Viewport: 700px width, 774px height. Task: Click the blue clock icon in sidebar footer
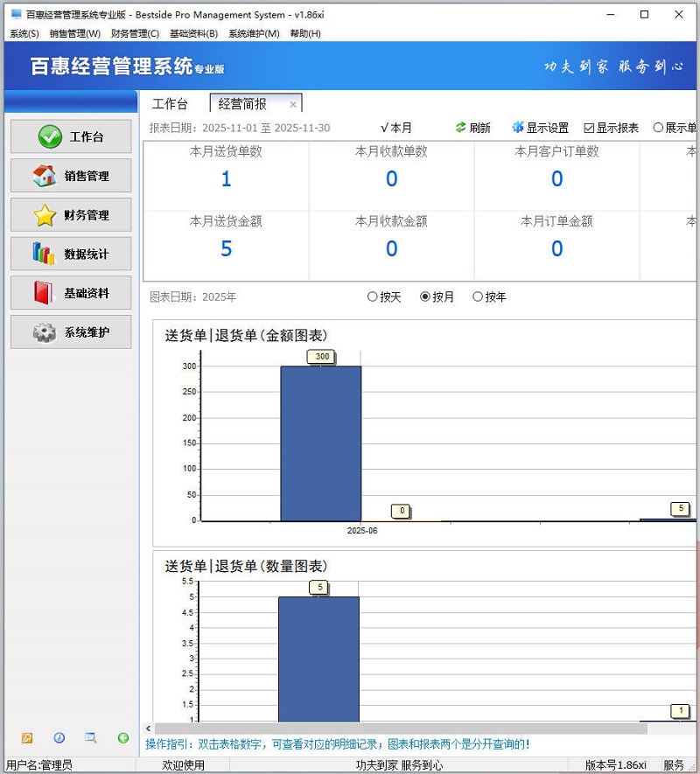click(59, 738)
